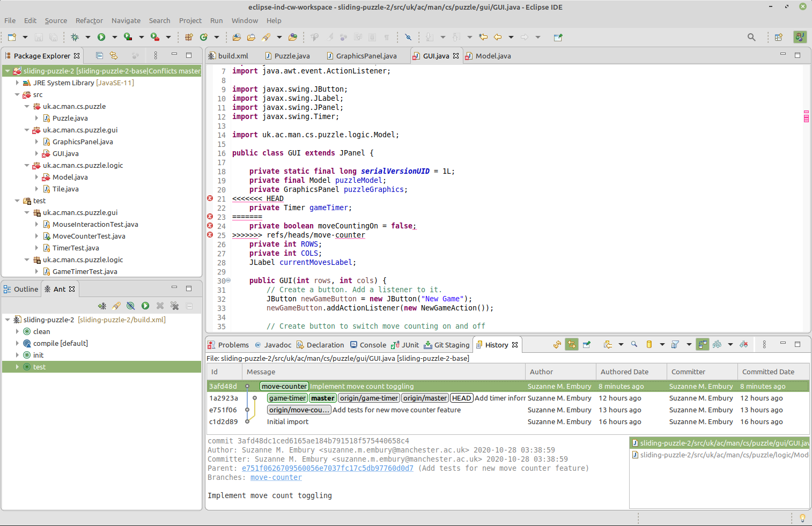Viewport: 812px width, 526px height.
Task: Click the yellow cylinder repository icon in History
Action: tap(649, 344)
